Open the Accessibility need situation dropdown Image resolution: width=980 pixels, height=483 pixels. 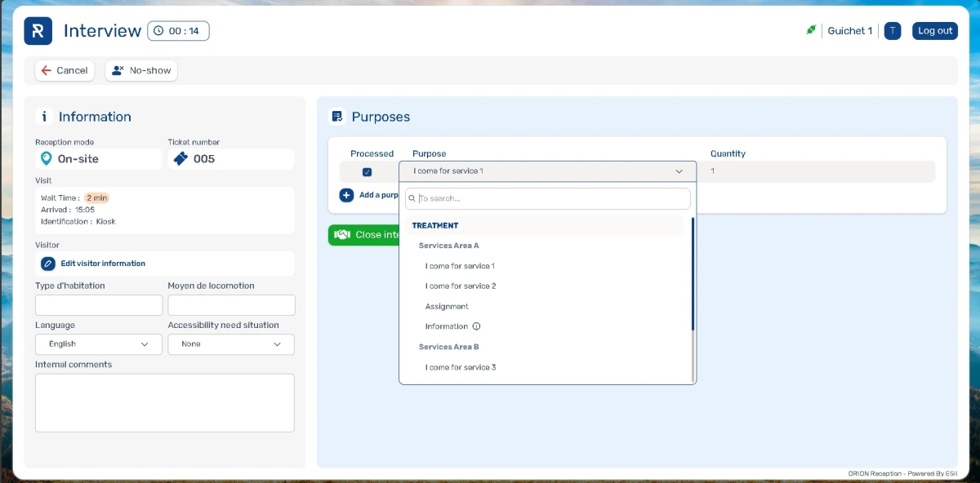pyautogui.click(x=230, y=344)
